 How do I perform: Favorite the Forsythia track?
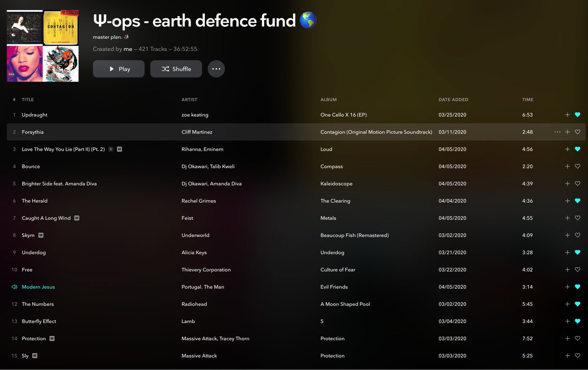coord(577,132)
